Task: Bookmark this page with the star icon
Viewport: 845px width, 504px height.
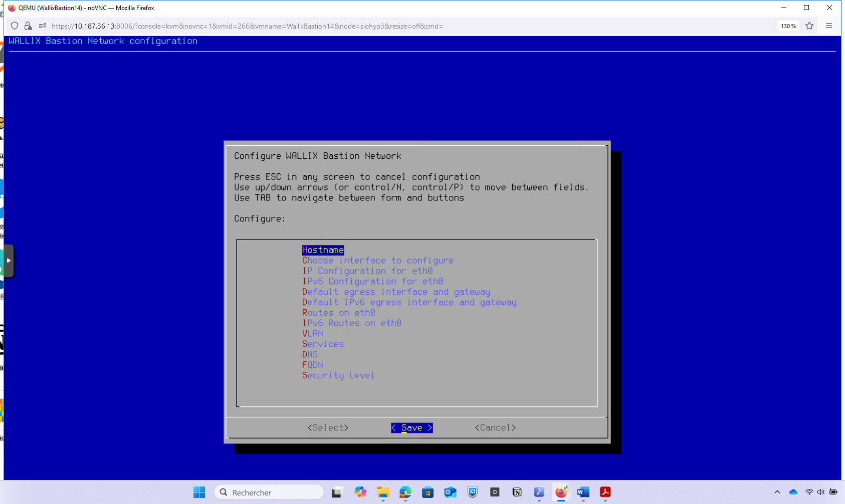Action: (x=809, y=26)
